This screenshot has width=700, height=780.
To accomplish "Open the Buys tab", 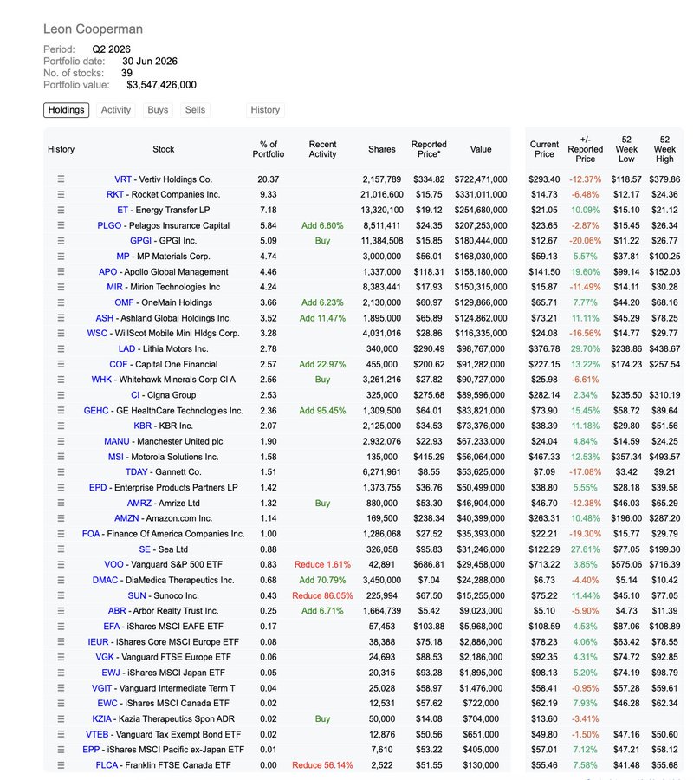I will [158, 110].
